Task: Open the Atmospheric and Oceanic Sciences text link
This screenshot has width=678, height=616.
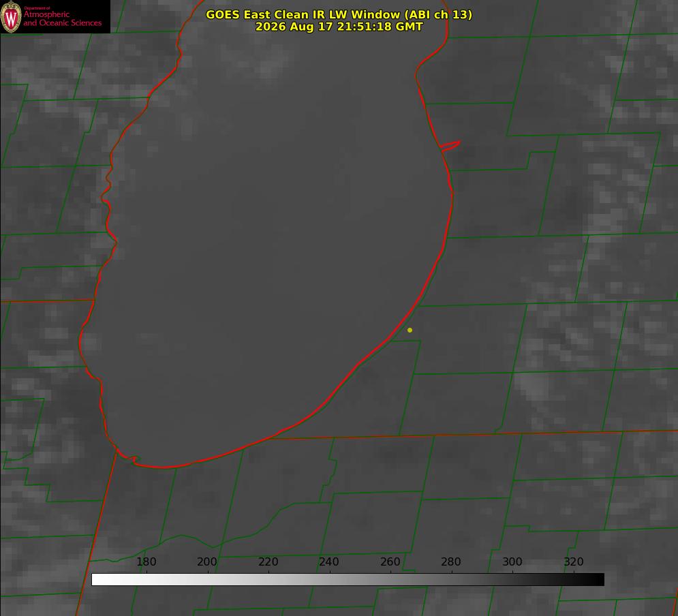Action: tap(62, 18)
